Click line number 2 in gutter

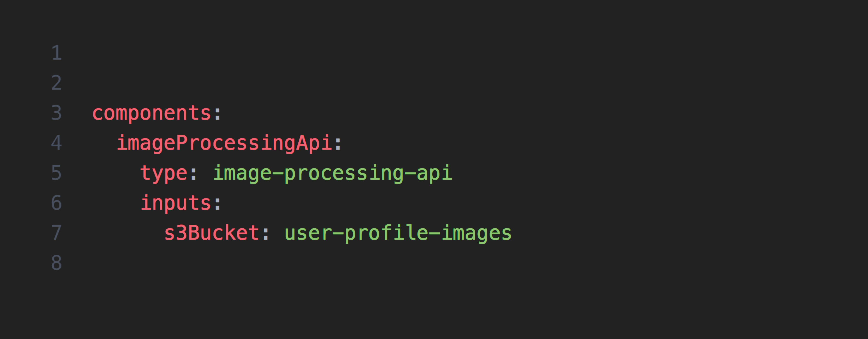click(57, 83)
